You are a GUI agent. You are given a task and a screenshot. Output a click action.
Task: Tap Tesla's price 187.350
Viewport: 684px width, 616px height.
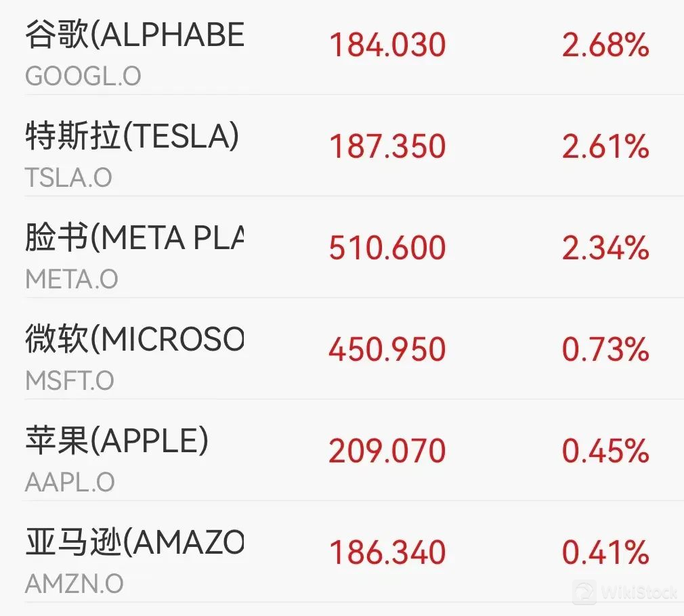click(387, 147)
